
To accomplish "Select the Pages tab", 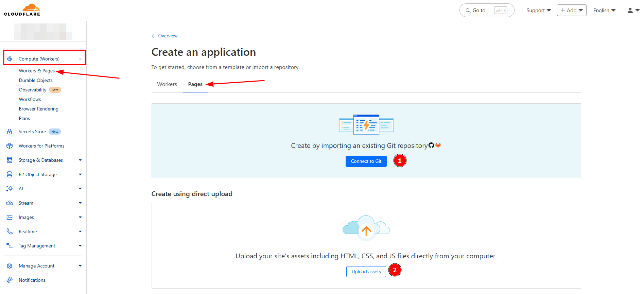I will (x=195, y=84).
